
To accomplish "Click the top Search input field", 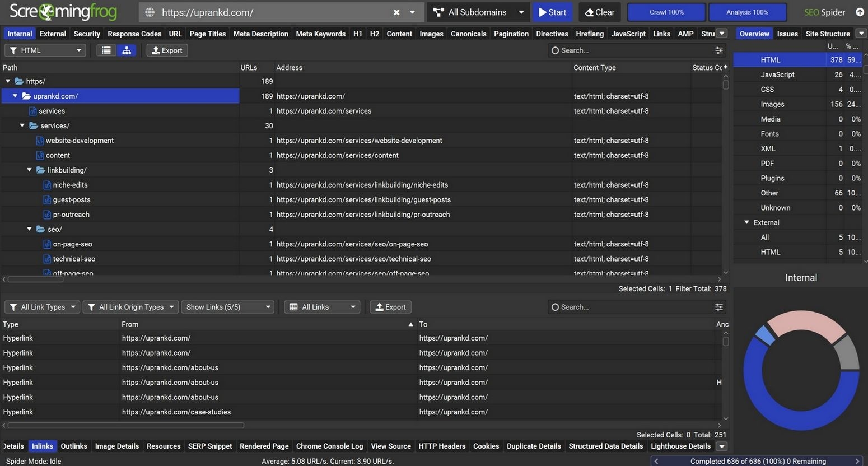I will 633,50.
